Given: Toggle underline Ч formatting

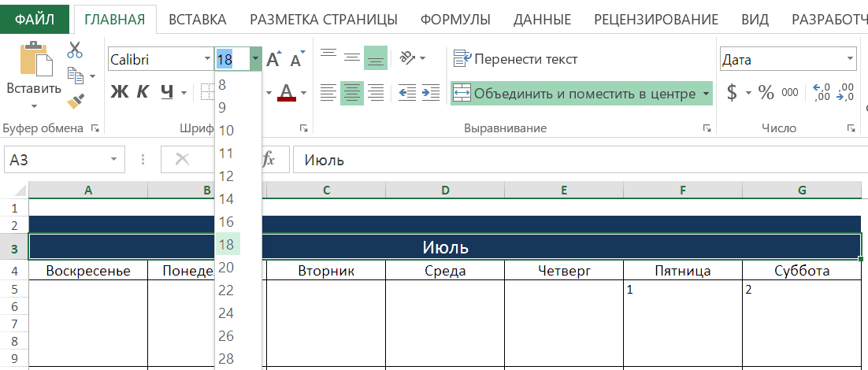Looking at the screenshot, I should (x=167, y=92).
